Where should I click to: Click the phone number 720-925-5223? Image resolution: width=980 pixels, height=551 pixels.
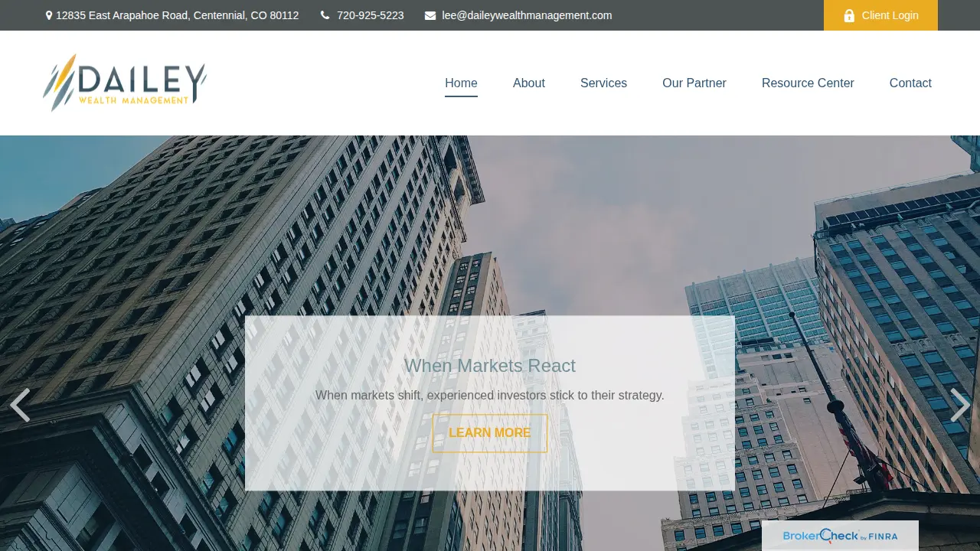click(371, 15)
